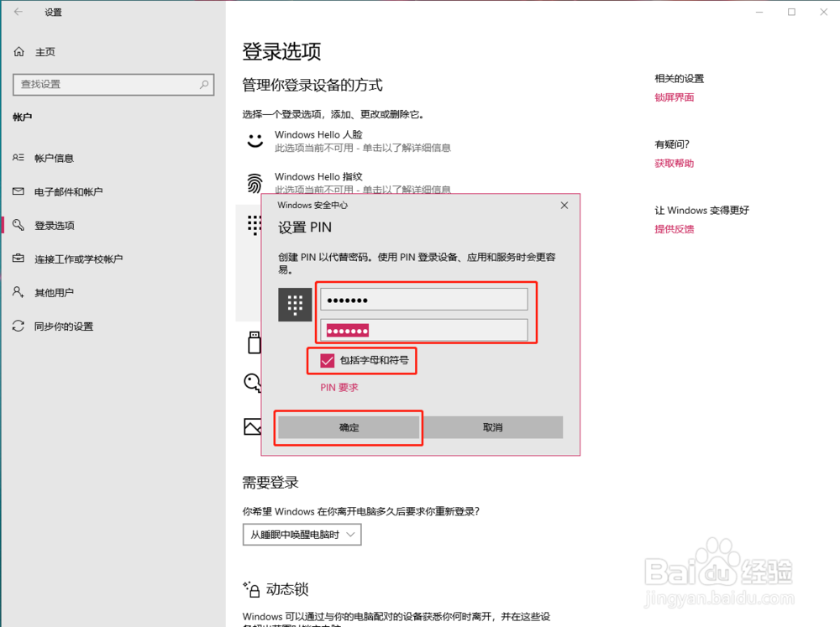Image resolution: width=840 pixels, height=627 pixels.
Task: Toggle the 包括字母和符号 checkbox
Action: 328,360
